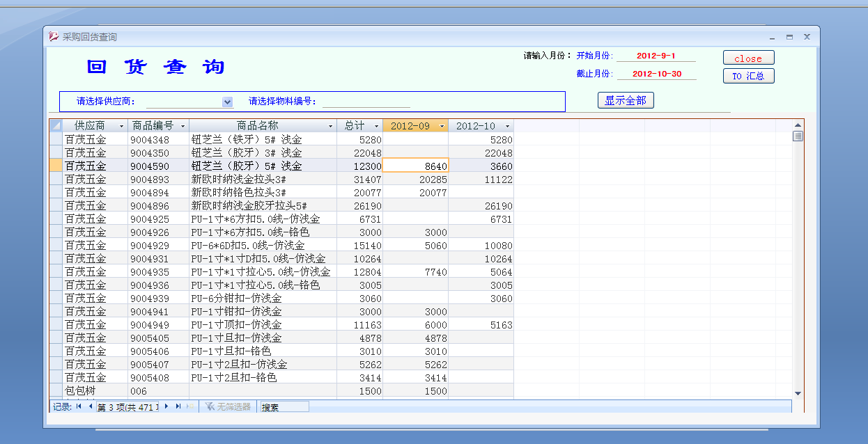Viewport: 868px width, 444px height.
Task: Click the highlighted 8640 cell
Action: point(416,166)
